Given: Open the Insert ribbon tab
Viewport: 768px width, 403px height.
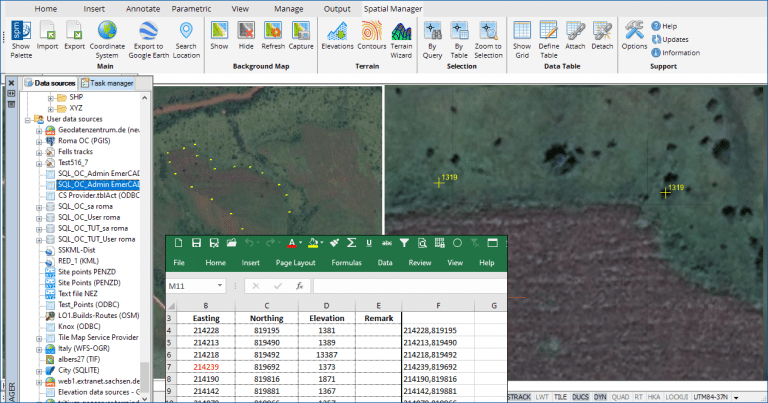Looking at the screenshot, I should click(94, 9).
